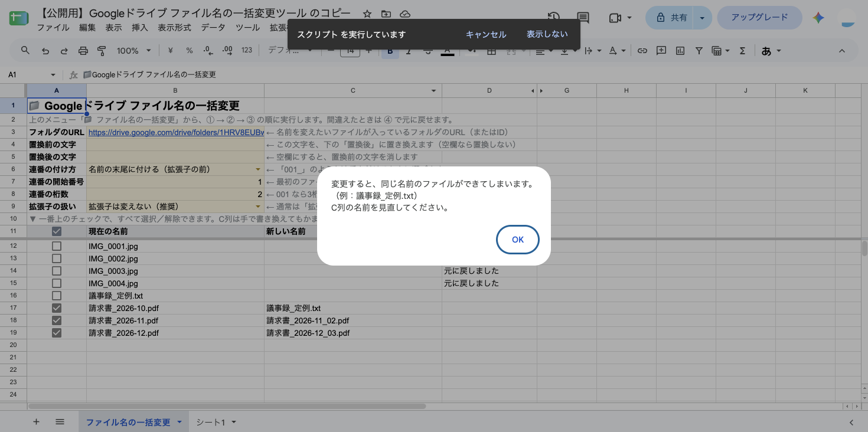Insert a link from the toolbar
868x432 pixels.
[642, 51]
